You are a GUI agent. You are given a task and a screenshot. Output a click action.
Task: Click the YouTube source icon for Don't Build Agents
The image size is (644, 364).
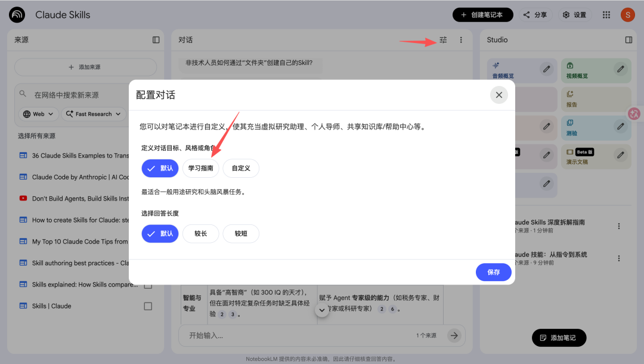tap(23, 198)
